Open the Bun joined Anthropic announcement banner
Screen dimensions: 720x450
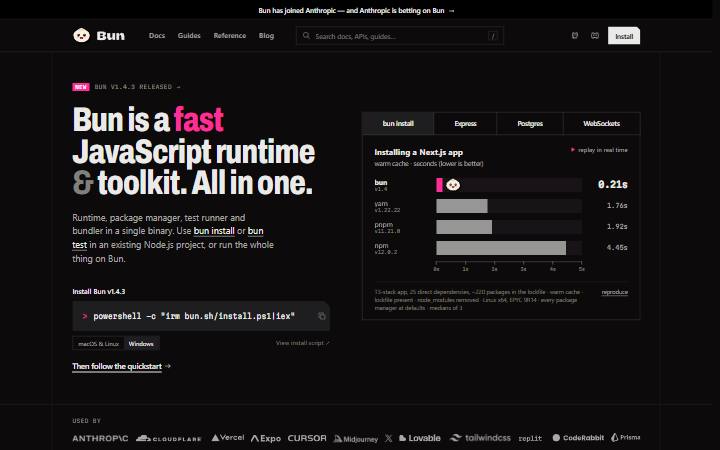356,10
